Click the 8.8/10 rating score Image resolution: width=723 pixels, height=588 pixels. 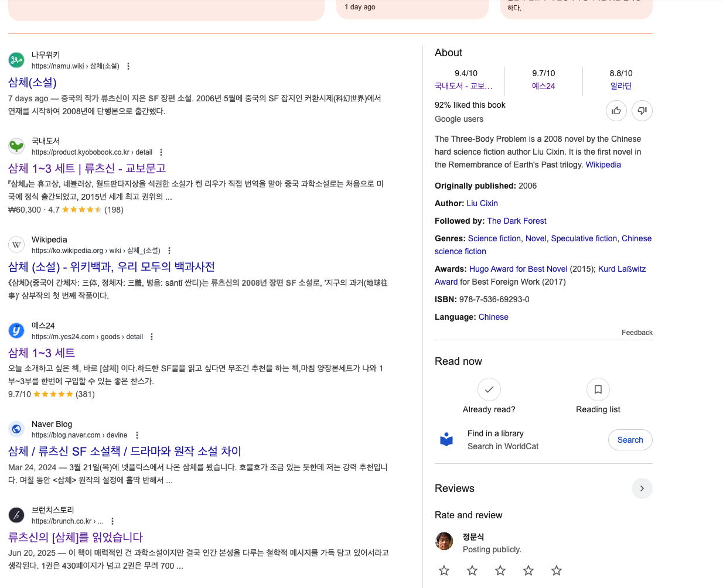pos(621,73)
